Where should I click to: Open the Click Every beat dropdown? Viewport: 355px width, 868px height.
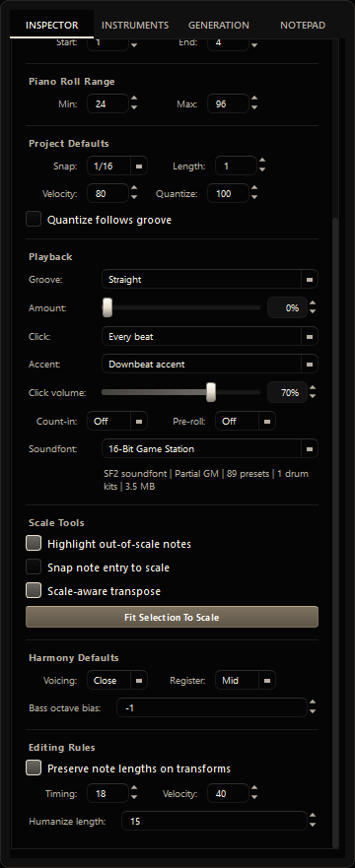(210, 336)
